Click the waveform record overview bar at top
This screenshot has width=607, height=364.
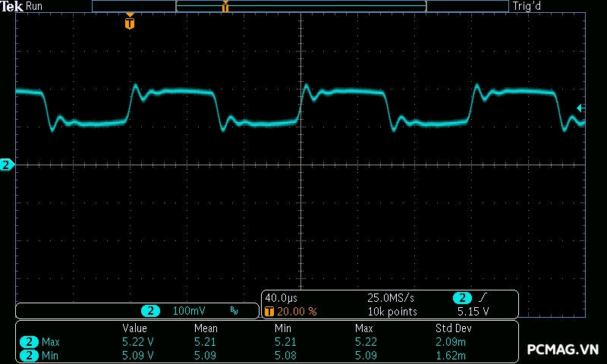pyautogui.click(x=300, y=6)
